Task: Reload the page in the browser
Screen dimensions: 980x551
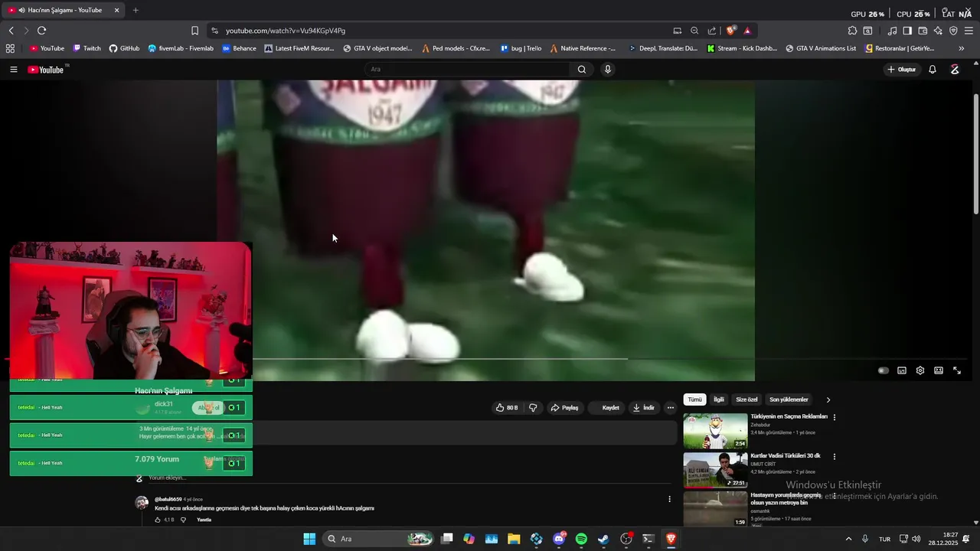Action: pos(41,31)
